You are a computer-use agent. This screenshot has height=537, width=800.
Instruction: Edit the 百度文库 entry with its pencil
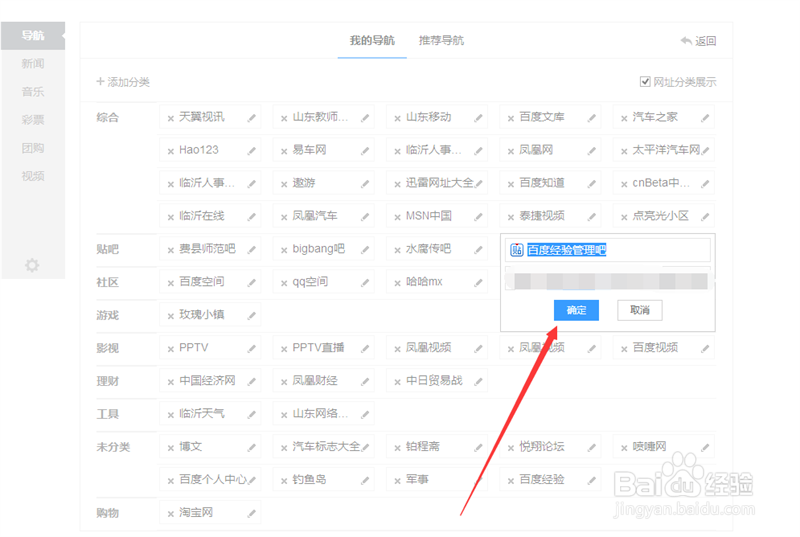pos(591,118)
